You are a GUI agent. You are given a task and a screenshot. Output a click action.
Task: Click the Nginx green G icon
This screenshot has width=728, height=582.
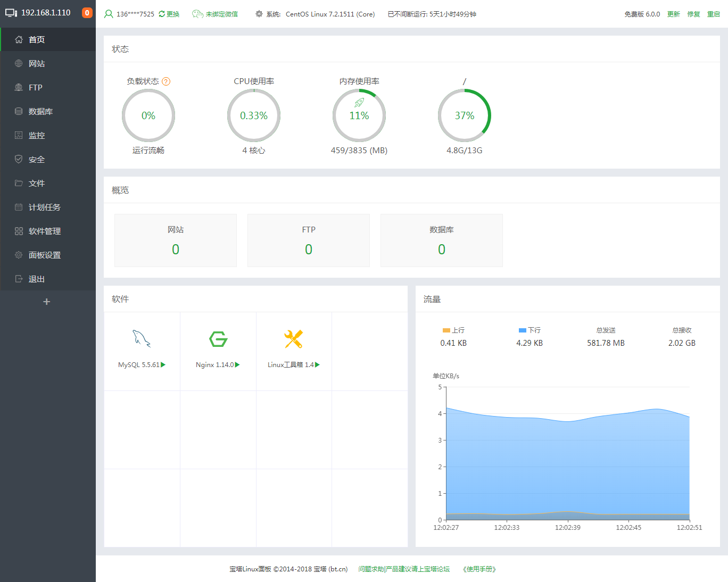pyautogui.click(x=218, y=339)
